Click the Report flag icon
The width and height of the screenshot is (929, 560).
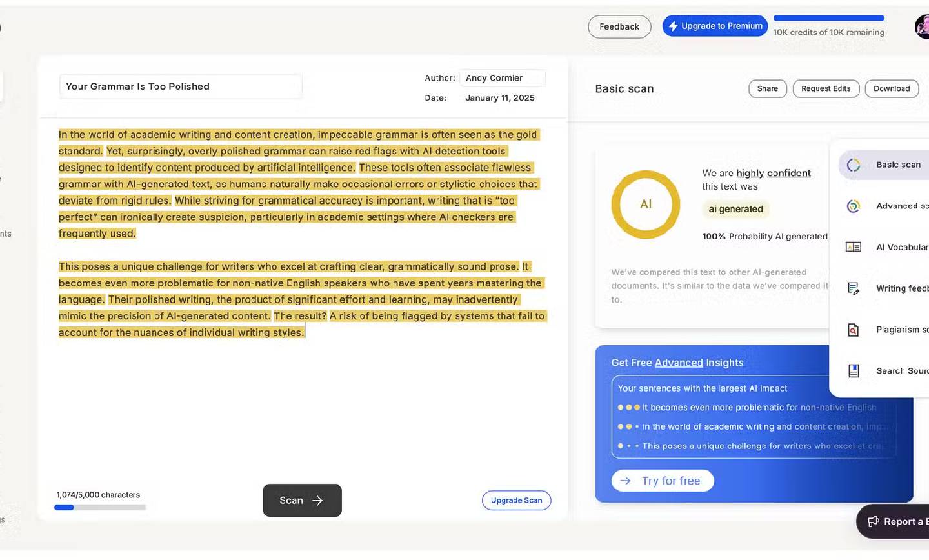coord(873,521)
